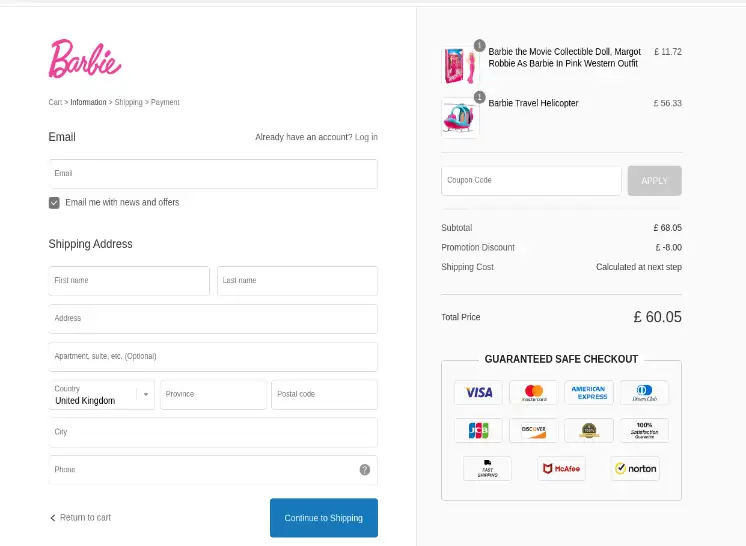Viewport: 746px width, 546px height.
Task: Open the Country dropdown
Action: [x=101, y=394]
